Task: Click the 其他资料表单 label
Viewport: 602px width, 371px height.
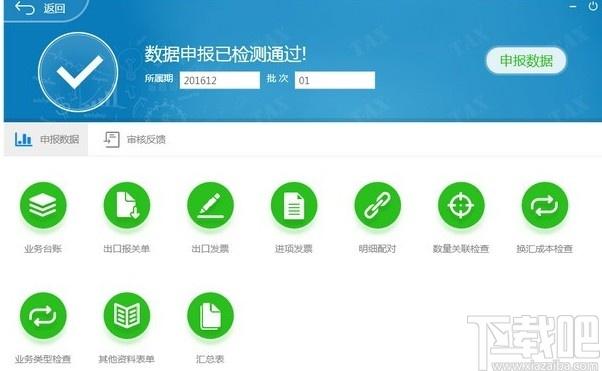Action: click(x=127, y=359)
